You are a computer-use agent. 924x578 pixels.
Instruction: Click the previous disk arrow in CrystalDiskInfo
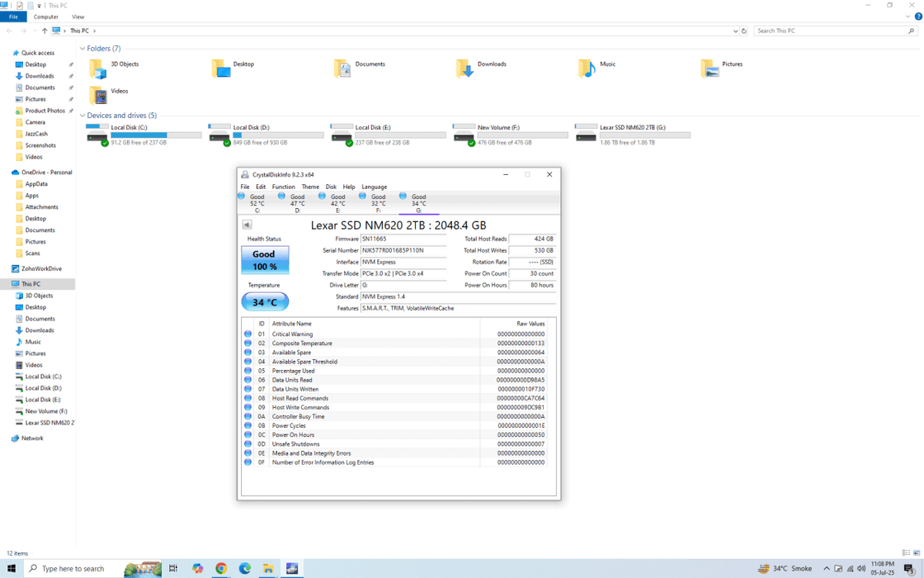pos(247,225)
